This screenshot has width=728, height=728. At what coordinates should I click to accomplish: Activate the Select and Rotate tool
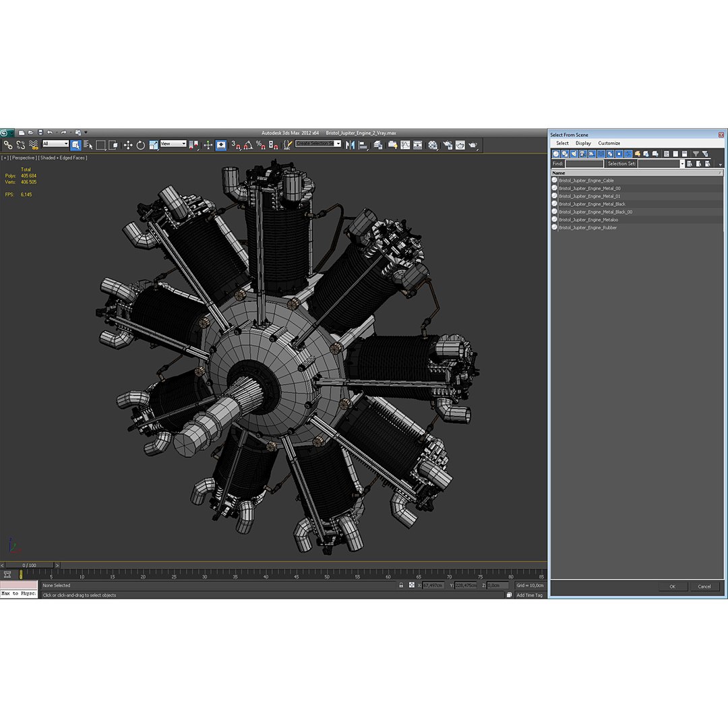tap(141, 145)
